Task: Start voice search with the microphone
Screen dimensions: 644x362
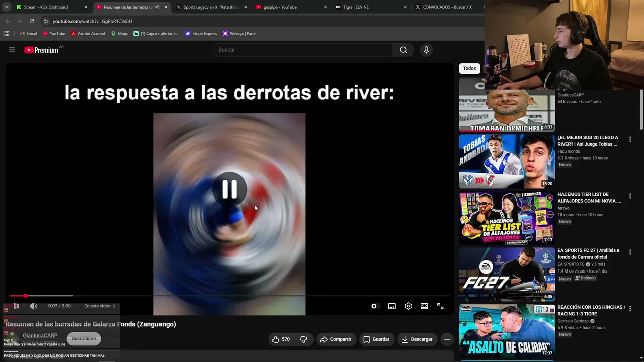Action: pyautogui.click(x=426, y=50)
